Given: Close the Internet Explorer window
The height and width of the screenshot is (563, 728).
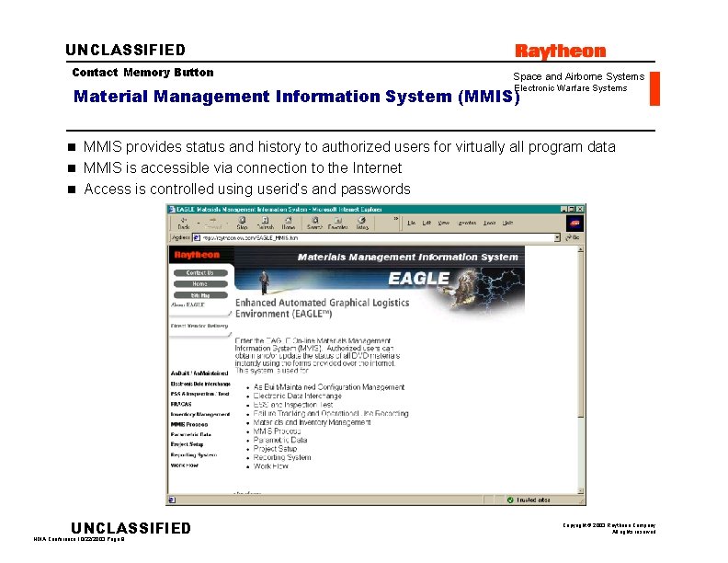Looking at the screenshot, I should click(580, 210).
